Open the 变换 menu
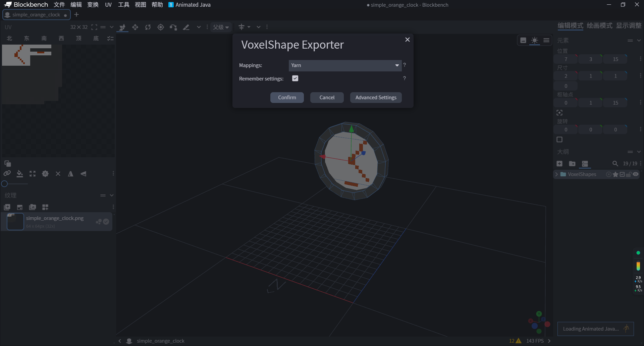 pyautogui.click(x=93, y=5)
